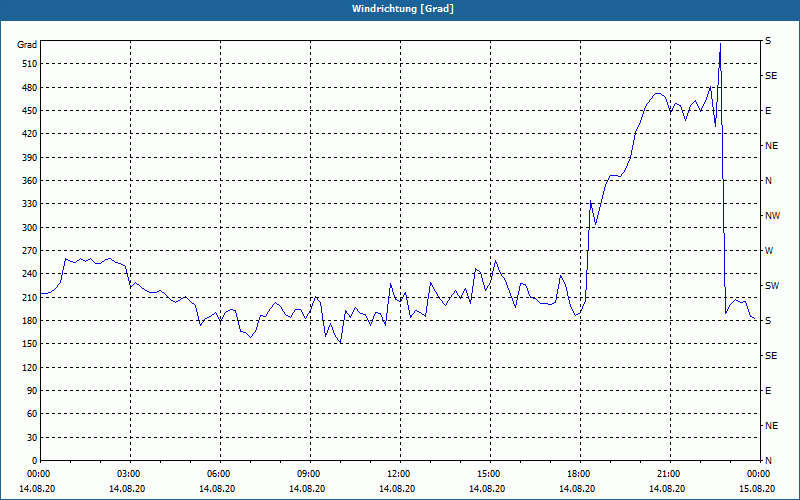The image size is (800, 500).
Task: Click the 510 value on the degree axis
Action: [x=29, y=64]
